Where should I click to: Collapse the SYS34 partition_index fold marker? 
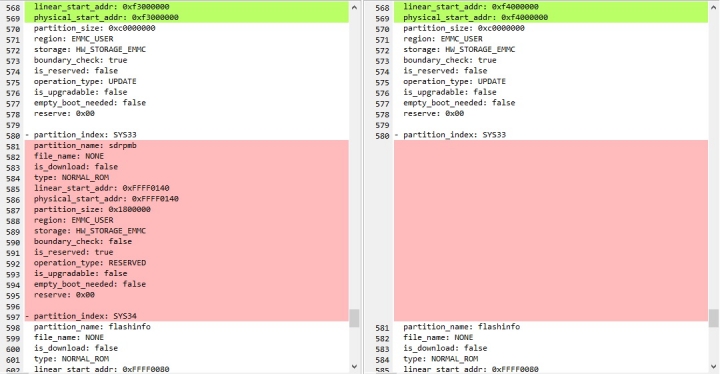pyautogui.click(x=27, y=317)
